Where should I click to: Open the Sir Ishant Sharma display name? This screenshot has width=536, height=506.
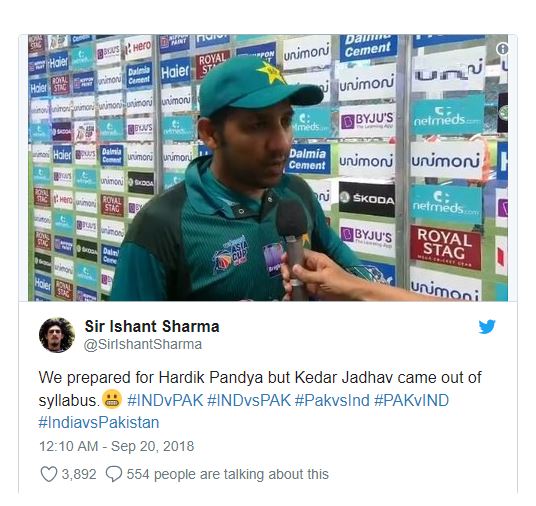click(x=152, y=326)
